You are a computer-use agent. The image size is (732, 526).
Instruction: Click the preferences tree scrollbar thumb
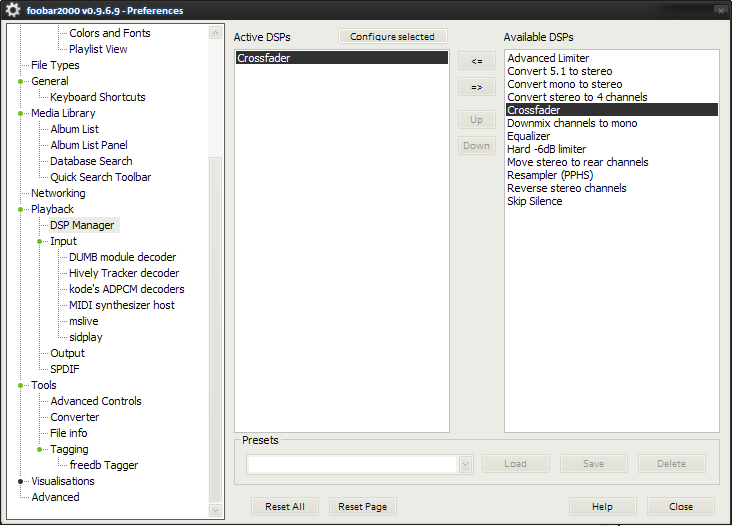[215, 330]
